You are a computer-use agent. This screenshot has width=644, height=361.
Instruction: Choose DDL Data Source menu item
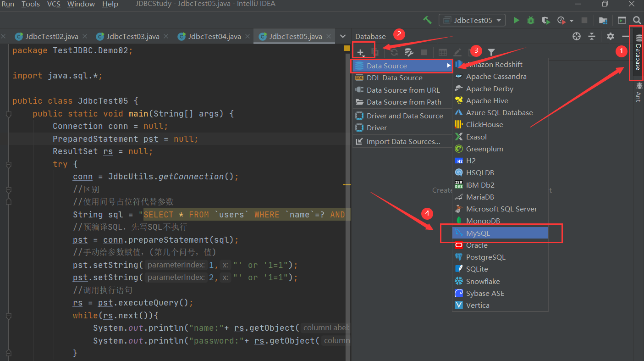402,78
